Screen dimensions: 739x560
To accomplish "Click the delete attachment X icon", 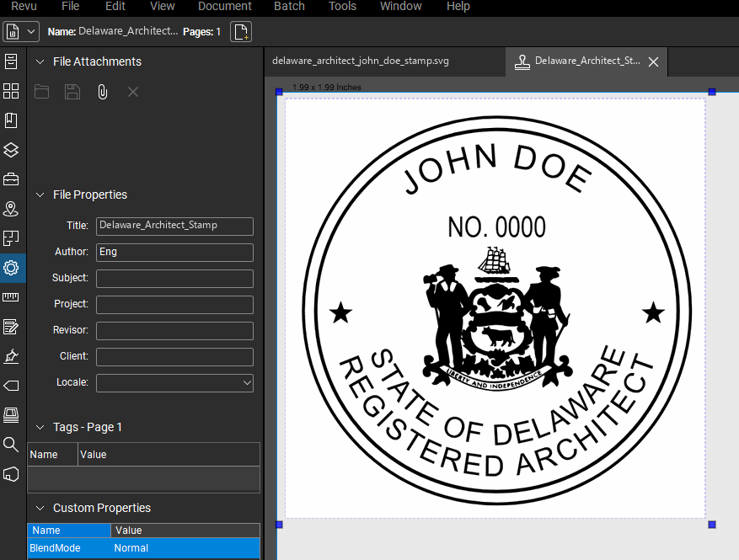I will (133, 92).
